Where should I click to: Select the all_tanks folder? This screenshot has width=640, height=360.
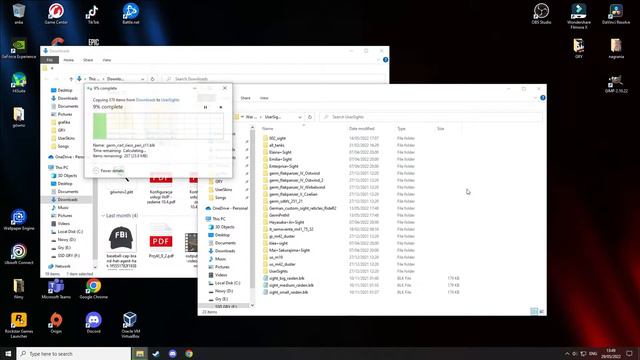(x=276, y=145)
